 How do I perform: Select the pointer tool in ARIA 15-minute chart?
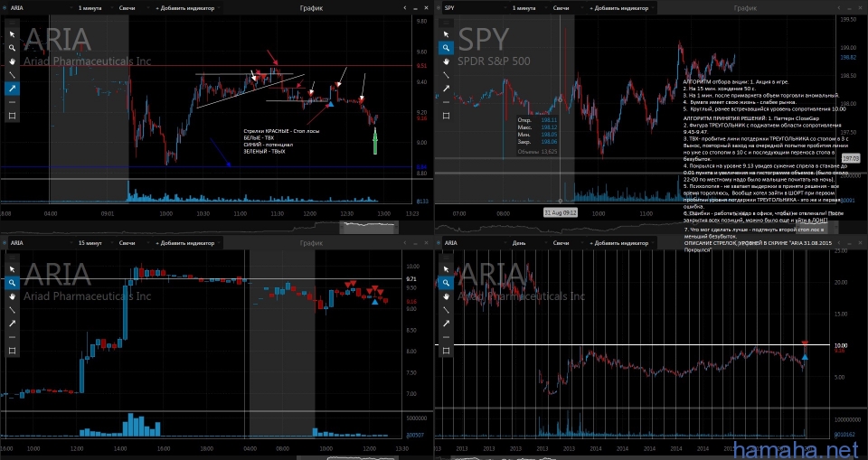pyautogui.click(x=12, y=269)
